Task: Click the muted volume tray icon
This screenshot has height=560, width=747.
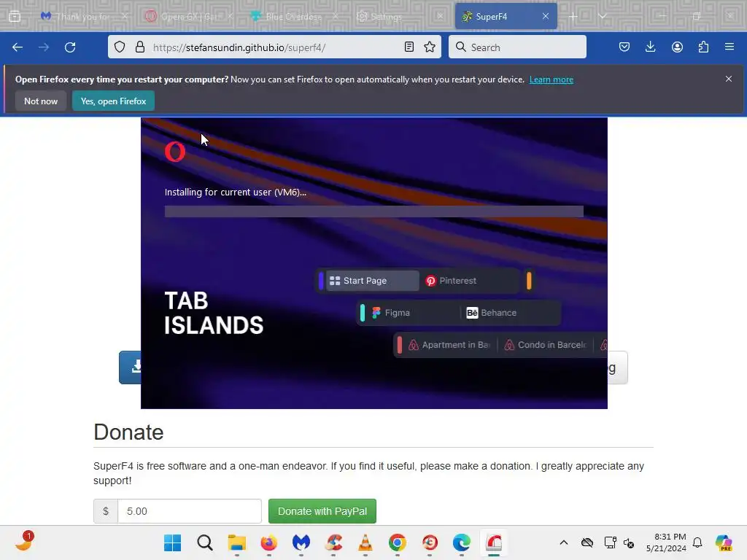Action: (629, 542)
